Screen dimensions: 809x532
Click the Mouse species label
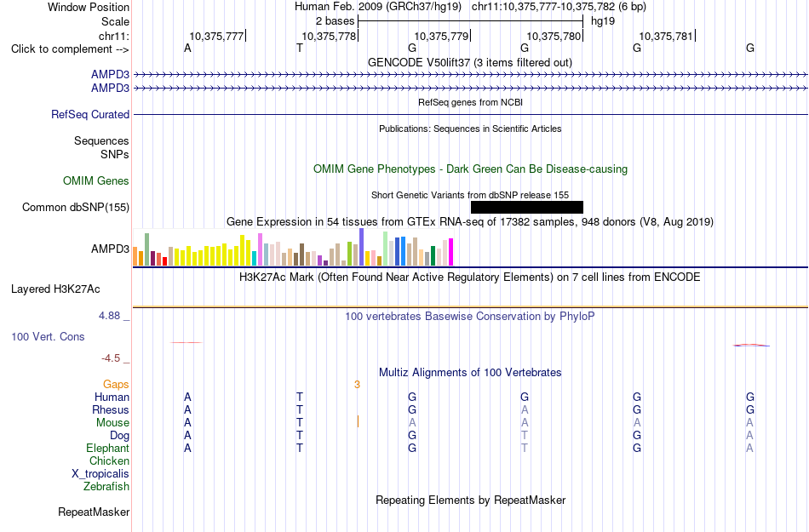point(112,423)
